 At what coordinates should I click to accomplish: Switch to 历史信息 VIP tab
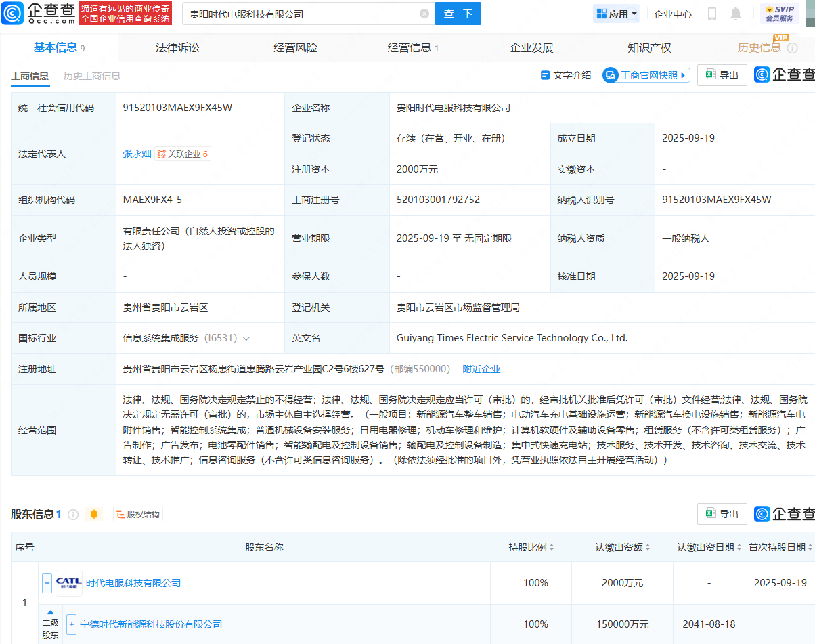pyautogui.click(x=759, y=48)
